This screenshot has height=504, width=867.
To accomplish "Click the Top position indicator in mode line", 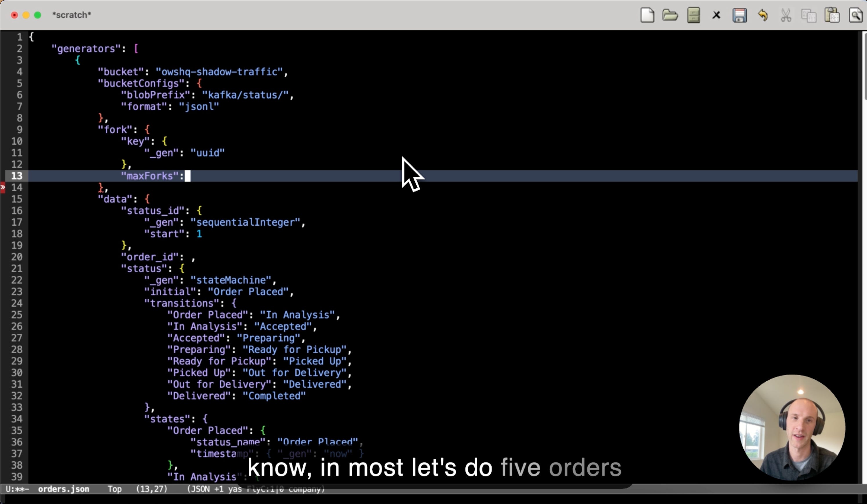I will click(x=115, y=489).
